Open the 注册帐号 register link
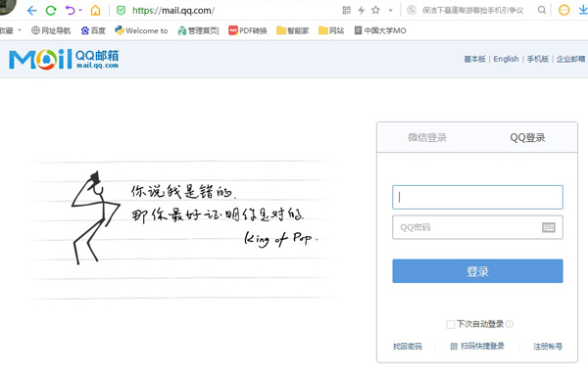Viewport: 588px width, 380px height. pos(548,347)
